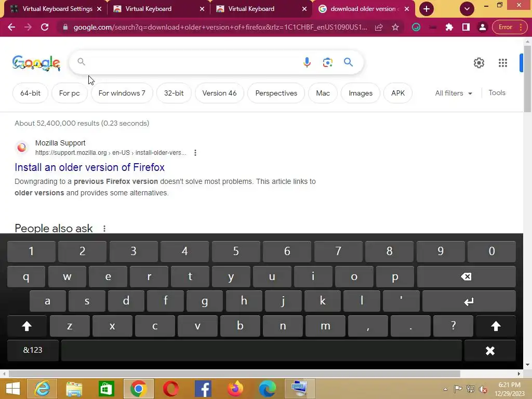Close the Virtual Keyboard Settings tab

pyautogui.click(x=99, y=9)
